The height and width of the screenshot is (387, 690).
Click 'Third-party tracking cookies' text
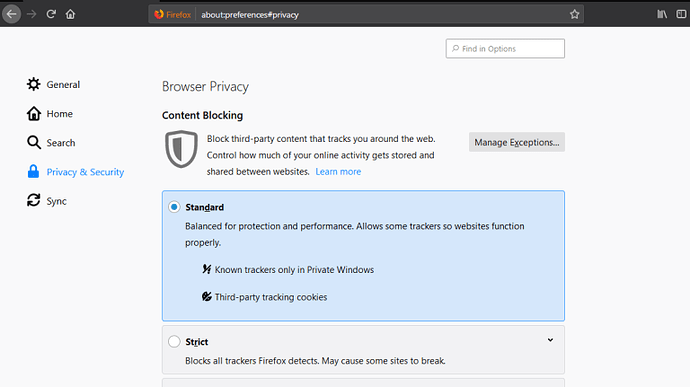tap(271, 297)
